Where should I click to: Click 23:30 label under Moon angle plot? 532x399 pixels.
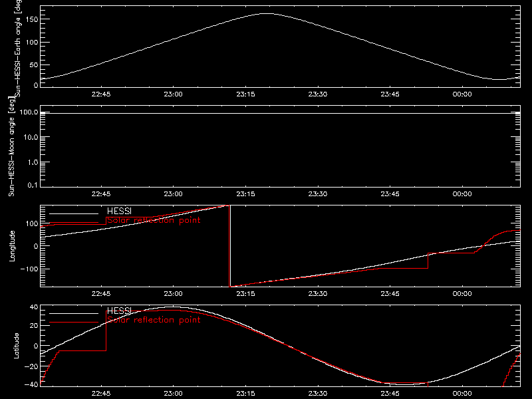coord(318,194)
